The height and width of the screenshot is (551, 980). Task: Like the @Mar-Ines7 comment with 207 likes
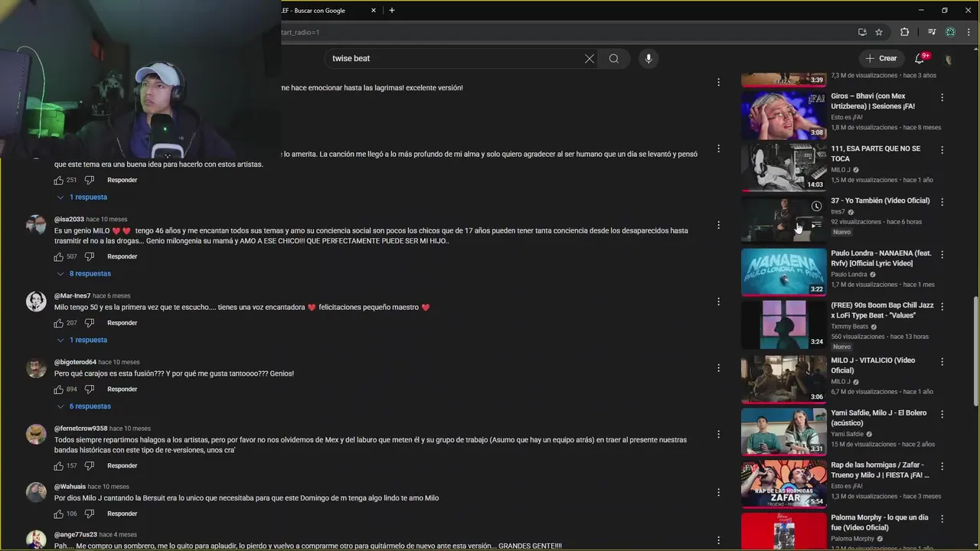tap(59, 323)
